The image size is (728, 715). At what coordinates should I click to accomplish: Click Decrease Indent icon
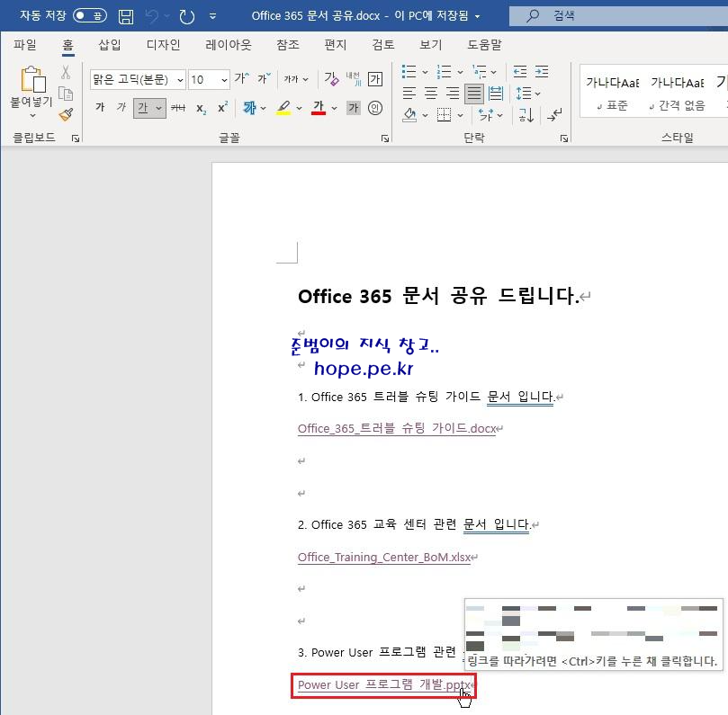click(x=520, y=72)
